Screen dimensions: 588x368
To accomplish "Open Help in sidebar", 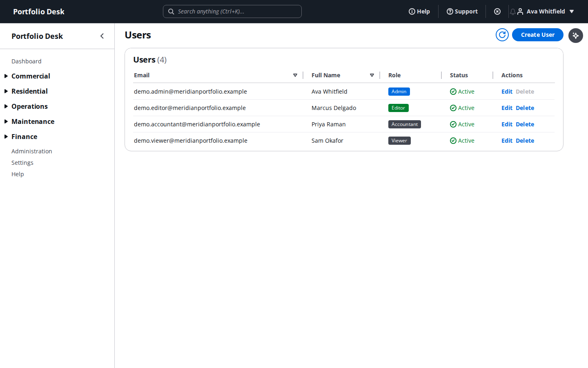I will (x=18, y=174).
